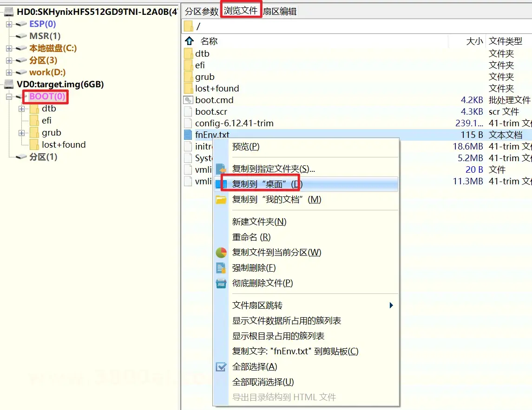Expand the grub folder in tree
Screen dimensions: 532x410
21,133
